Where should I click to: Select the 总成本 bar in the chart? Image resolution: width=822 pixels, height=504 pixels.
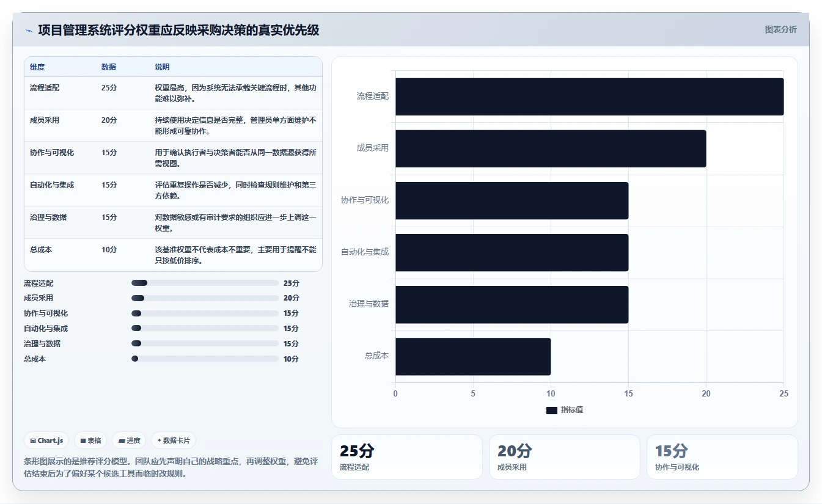473,356
